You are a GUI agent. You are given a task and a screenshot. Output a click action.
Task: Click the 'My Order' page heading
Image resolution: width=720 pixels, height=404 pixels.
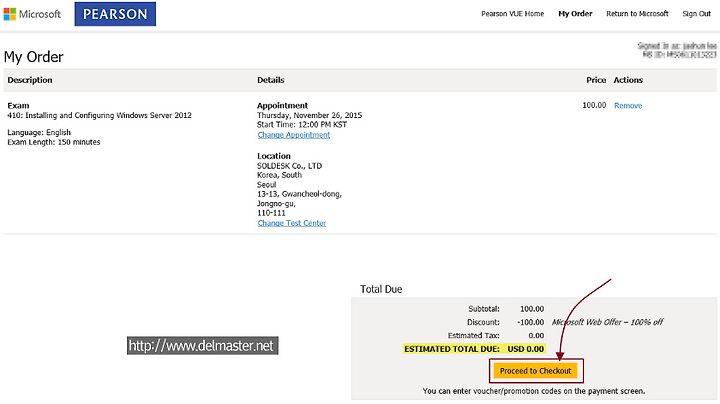pos(34,57)
